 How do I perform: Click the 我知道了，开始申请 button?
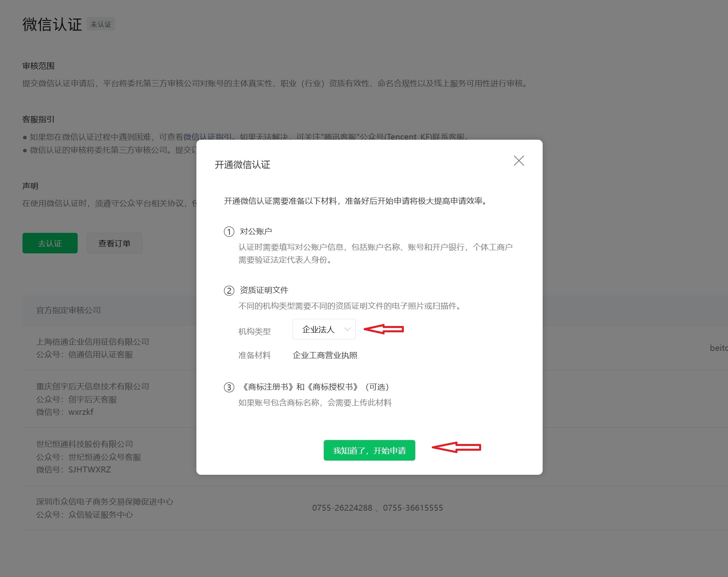click(369, 450)
